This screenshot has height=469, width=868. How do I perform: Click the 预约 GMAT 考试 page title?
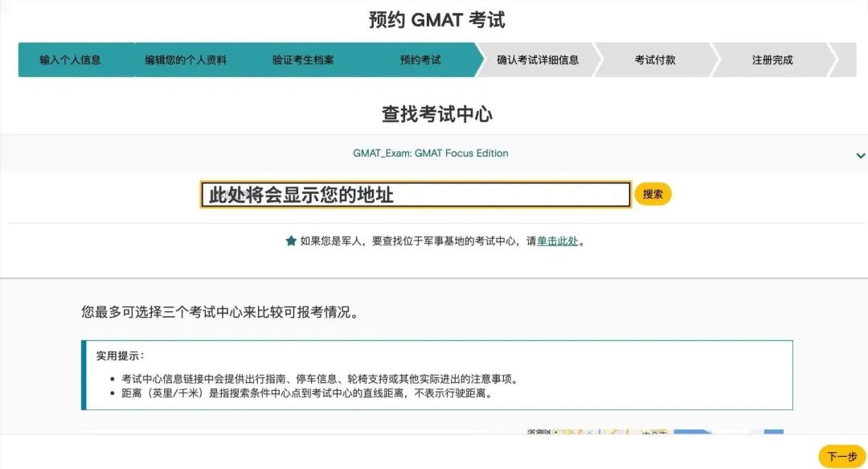tap(436, 20)
